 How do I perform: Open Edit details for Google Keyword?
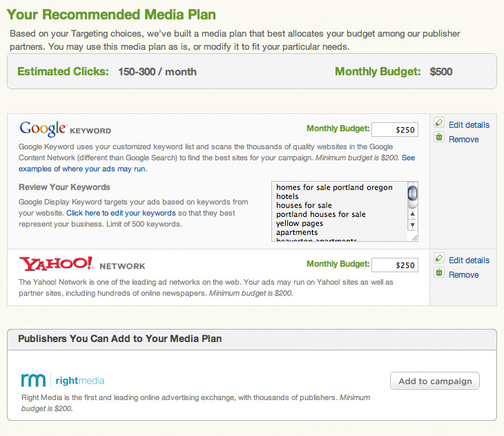[469, 125]
